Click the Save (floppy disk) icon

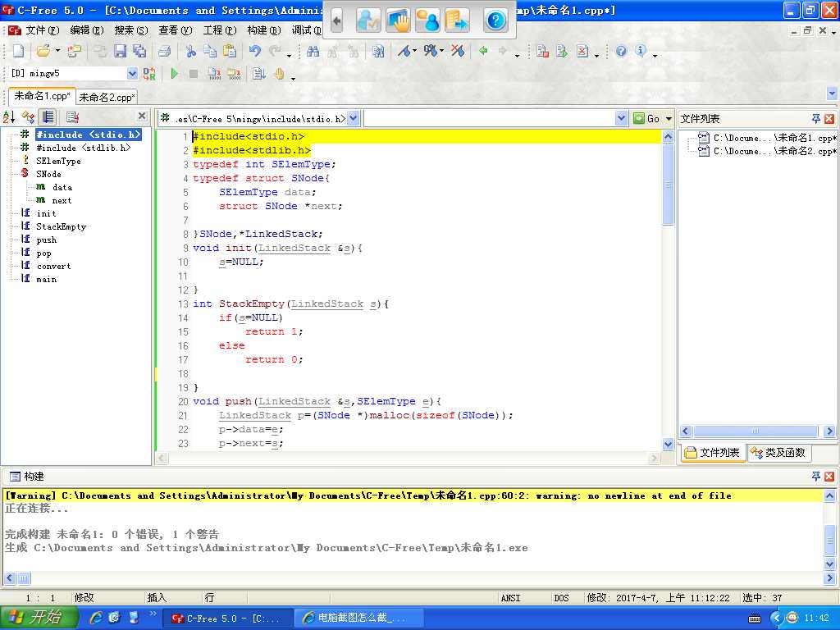pos(120,51)
